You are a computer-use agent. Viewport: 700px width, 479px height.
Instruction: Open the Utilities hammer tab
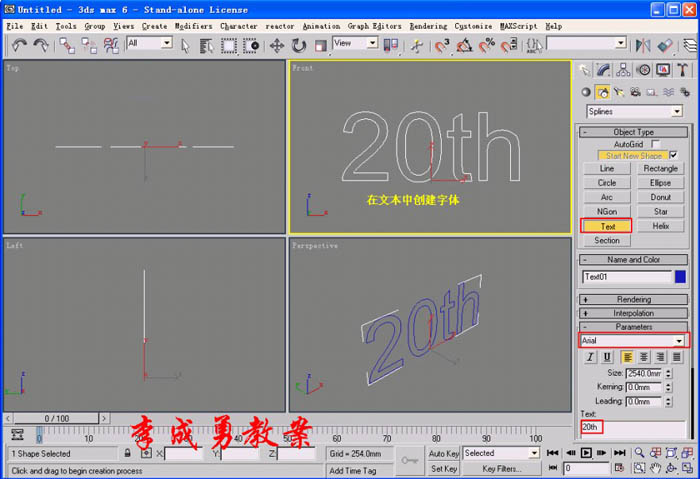(682, 70)
